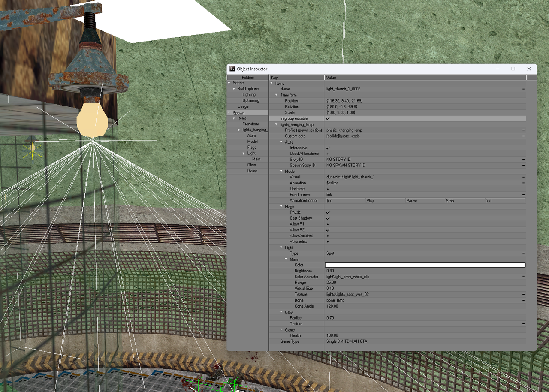The height and width of the screenshot is (392, 549).
Task: Toggle the Physic flag checkbox
Action: click(x=328, y=212)
